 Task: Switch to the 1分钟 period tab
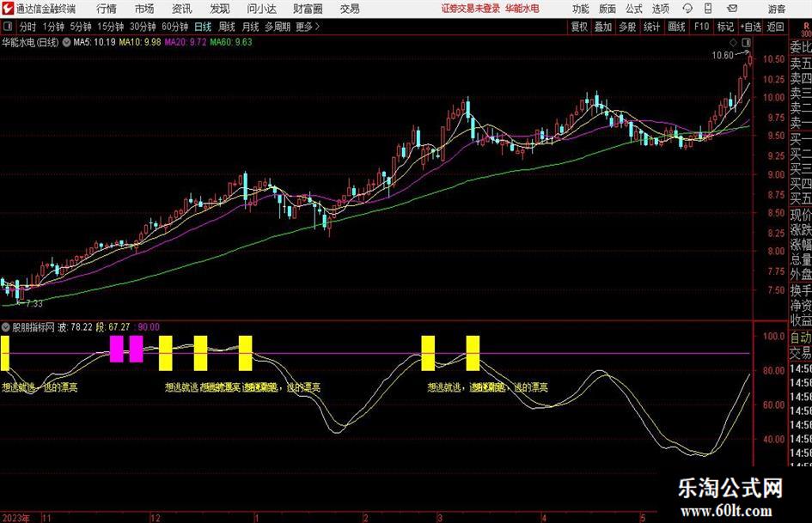[53, 27]
